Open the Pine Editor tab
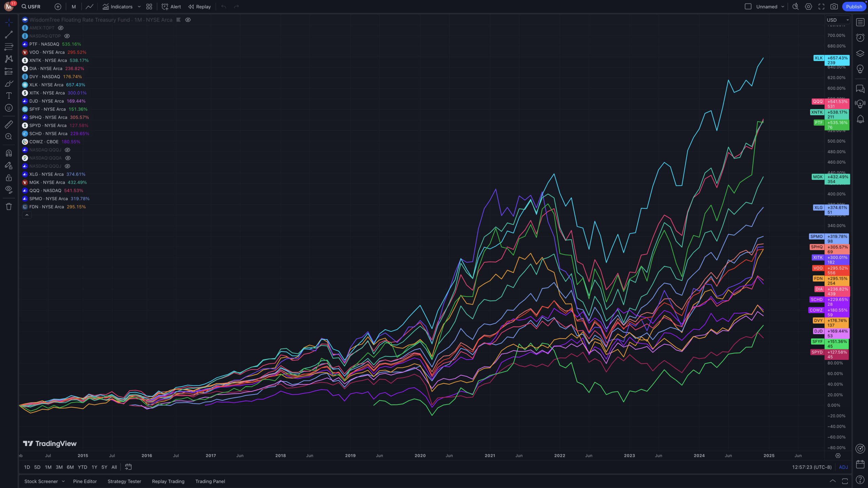Image resolution: width=868 pixels, height=488 pixels. pyautogui.click(x=85, y=481)
